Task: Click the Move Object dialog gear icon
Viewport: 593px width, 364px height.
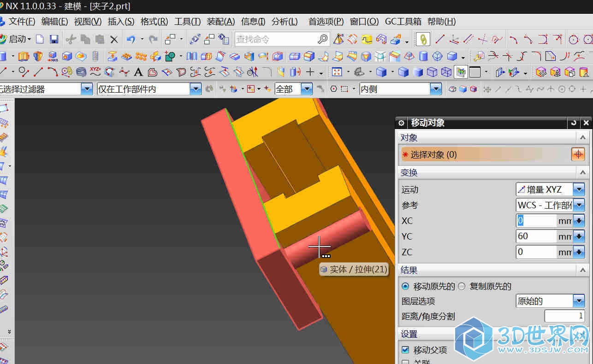Action: (401, 123)
